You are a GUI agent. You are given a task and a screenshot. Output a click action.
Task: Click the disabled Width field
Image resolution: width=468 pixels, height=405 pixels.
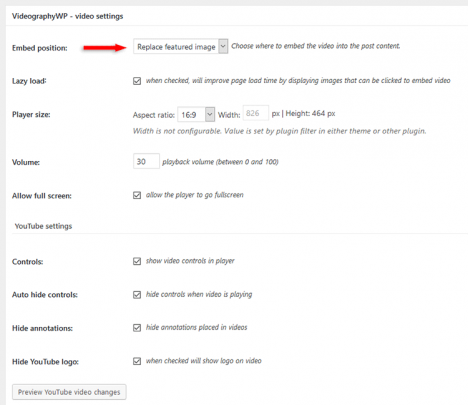click(x=256, y=113)
